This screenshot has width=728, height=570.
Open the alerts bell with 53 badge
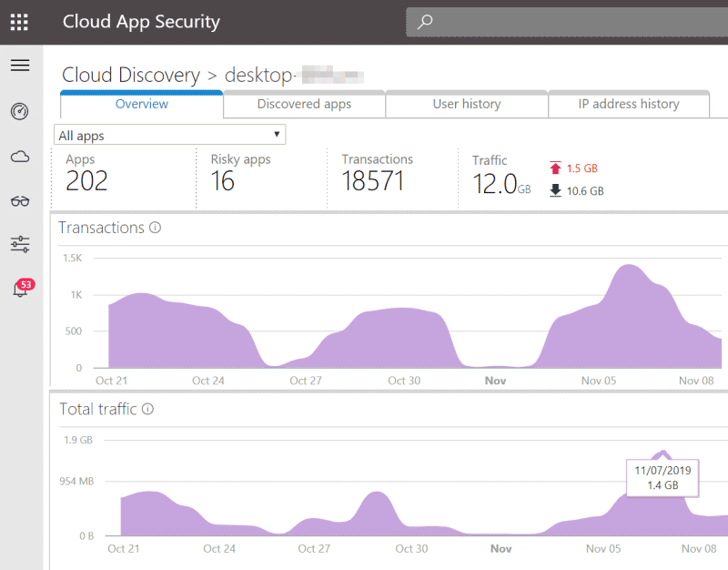tap(24, 288)
